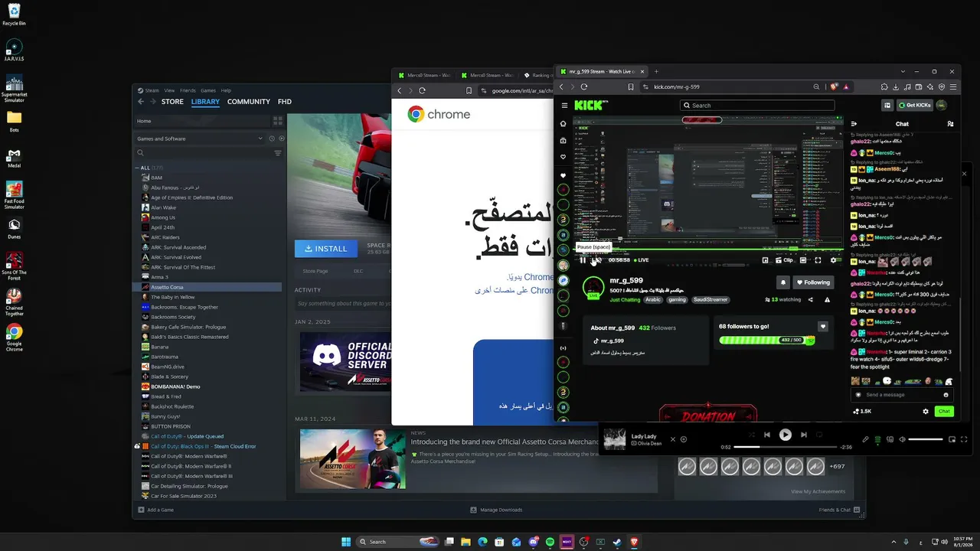Open the Steam View menu

point(169,90)
